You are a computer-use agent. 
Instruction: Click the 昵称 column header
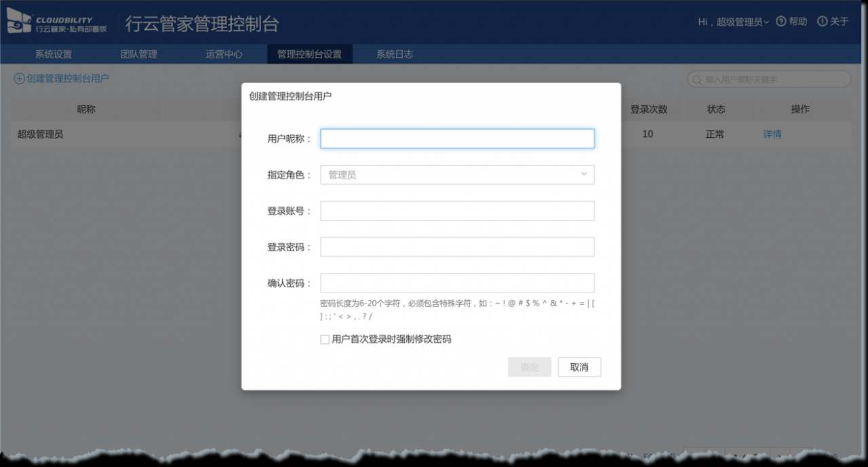click(86, 109)
